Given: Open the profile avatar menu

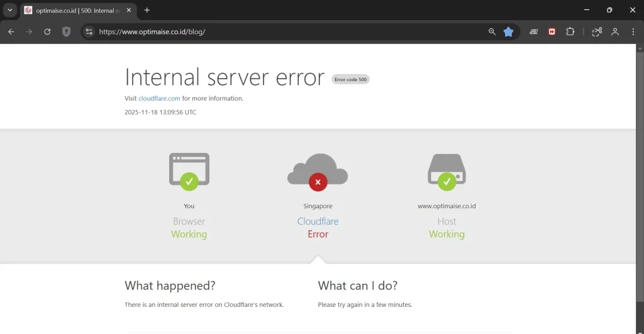Looking at the screenshot, I should click(x=615, y=31).
